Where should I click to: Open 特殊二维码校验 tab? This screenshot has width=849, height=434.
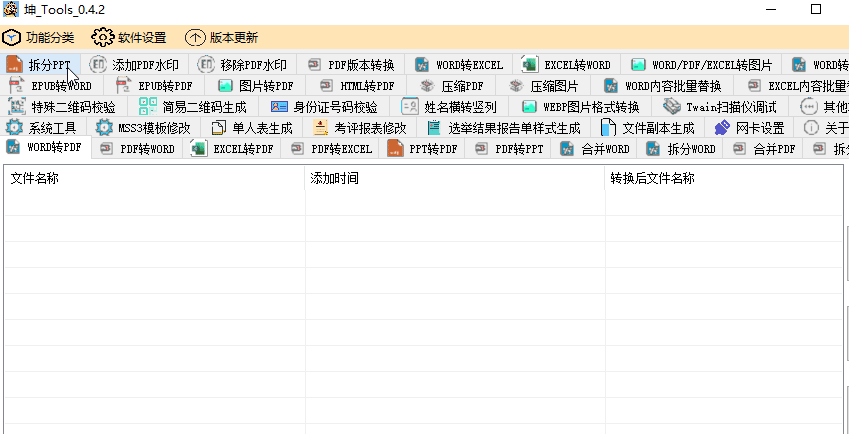tap(63, 106)
